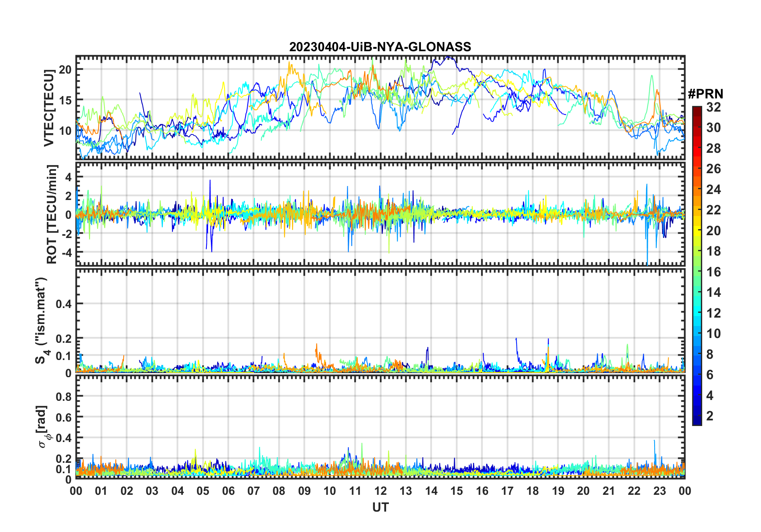Click x-axis hour label 17

[507, 491]
